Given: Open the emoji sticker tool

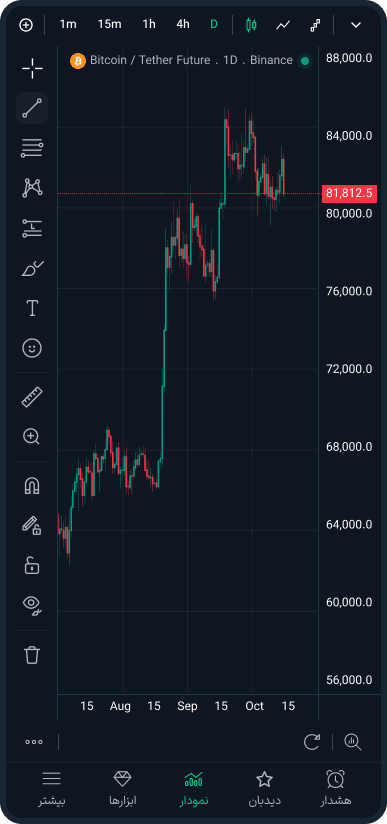Looking at the screenshot, I should 32,348.
